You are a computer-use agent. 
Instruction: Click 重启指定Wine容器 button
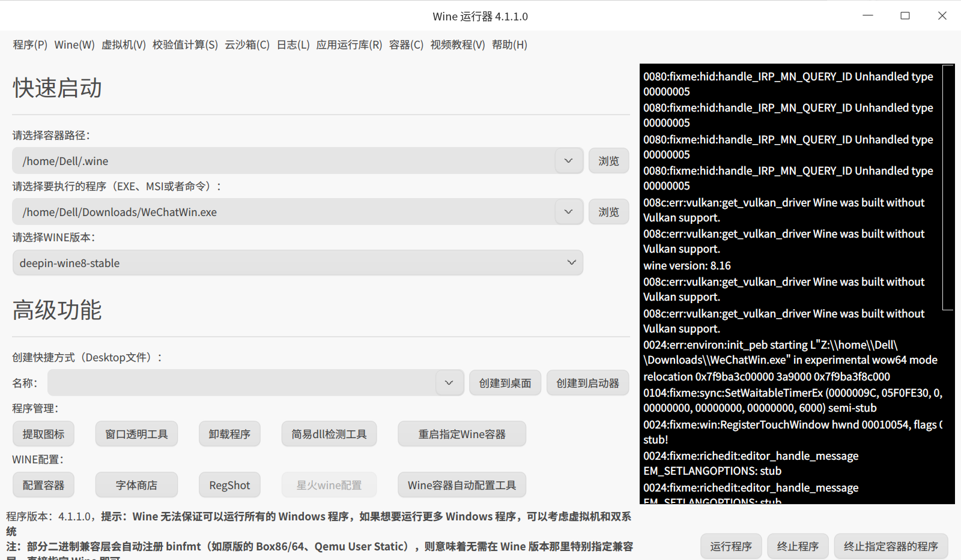(x=462, y=434)
